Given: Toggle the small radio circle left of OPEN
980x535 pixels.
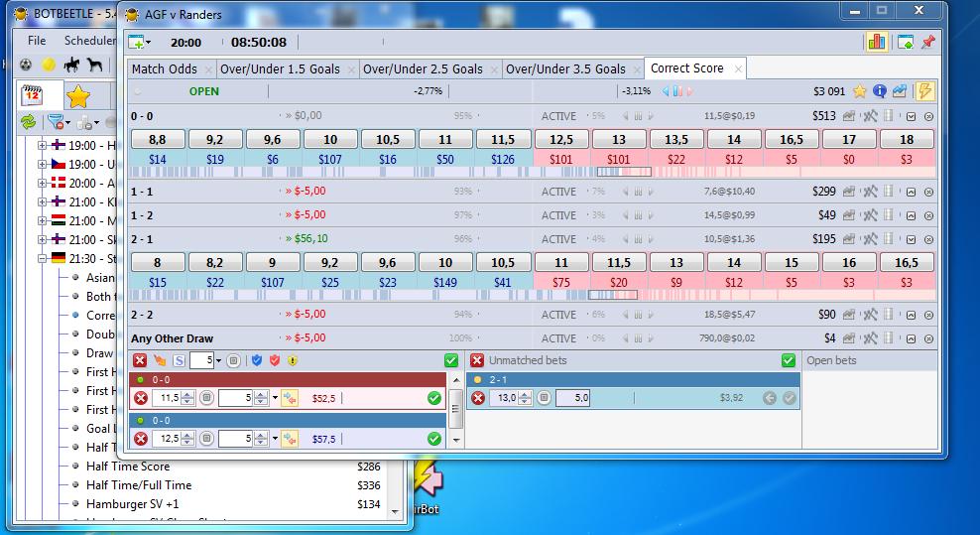Looking at the screenshot, I should click(x=138, y=91).
